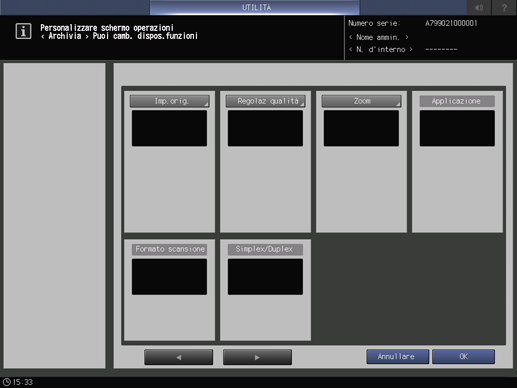
Task: Go to previous page with left arrow
Action: pos(179,357)
